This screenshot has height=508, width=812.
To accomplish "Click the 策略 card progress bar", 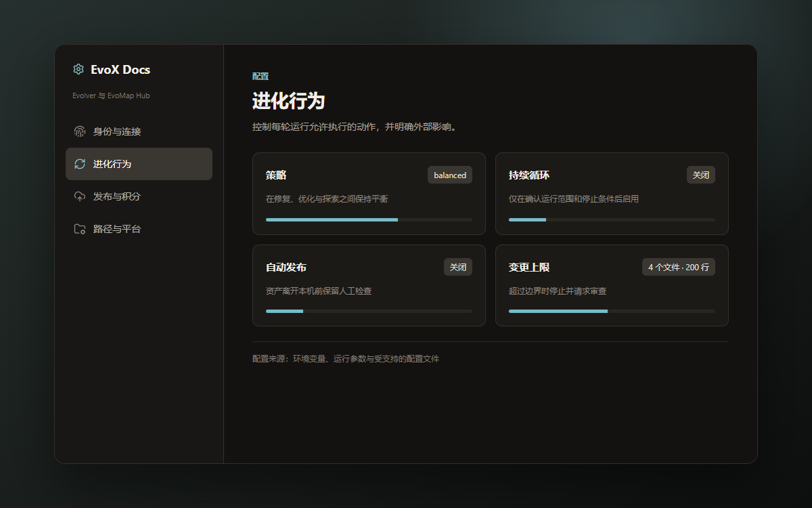I will [x=369, y=219].
